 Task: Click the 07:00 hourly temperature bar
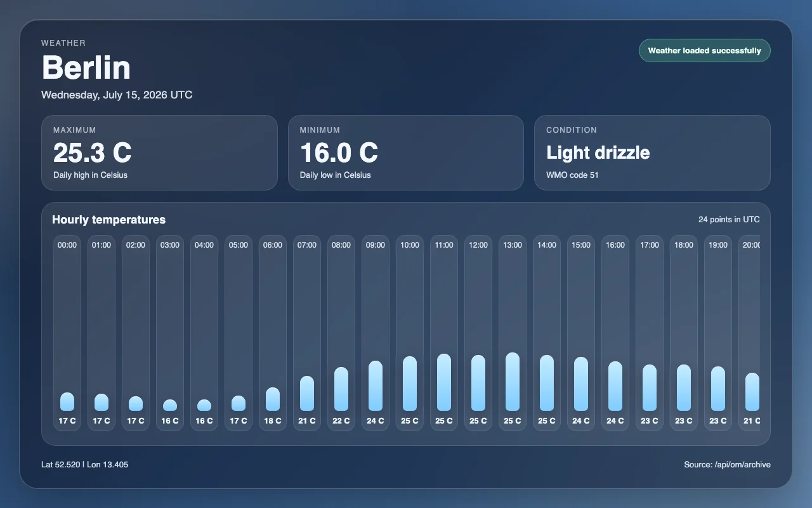[307, 394]
